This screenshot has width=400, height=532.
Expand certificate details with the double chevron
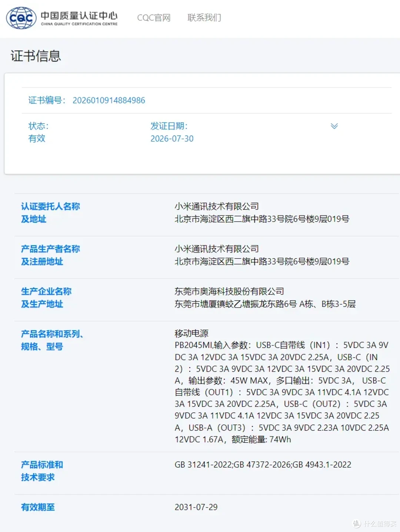coord(334,126)
